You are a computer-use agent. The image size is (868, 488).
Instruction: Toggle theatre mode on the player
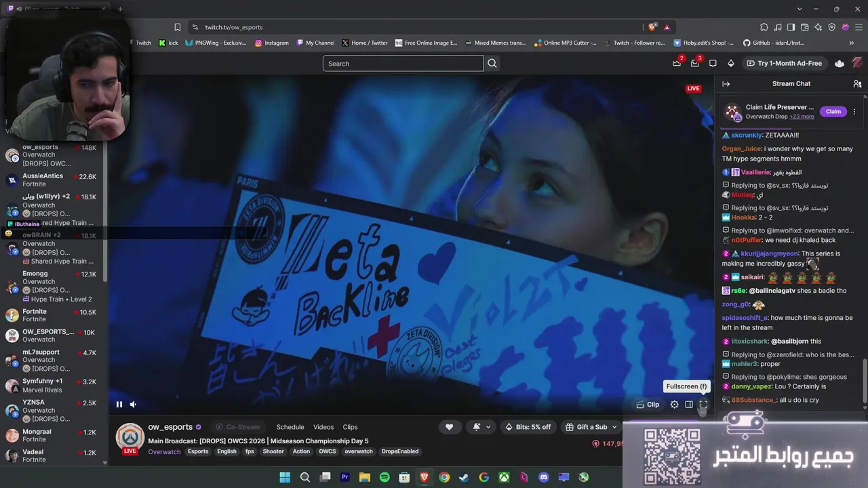pos(689,405)
